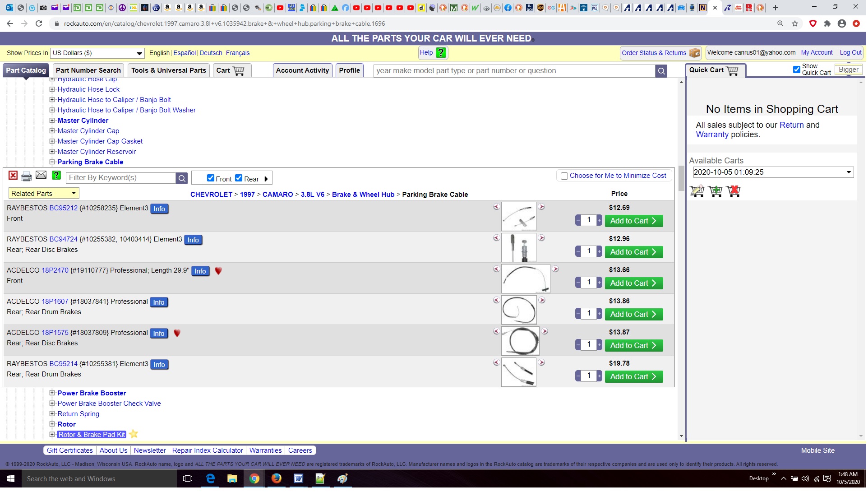Expand the Return Spring tree node
Screen dimensions: 868x492
point(52,414)
